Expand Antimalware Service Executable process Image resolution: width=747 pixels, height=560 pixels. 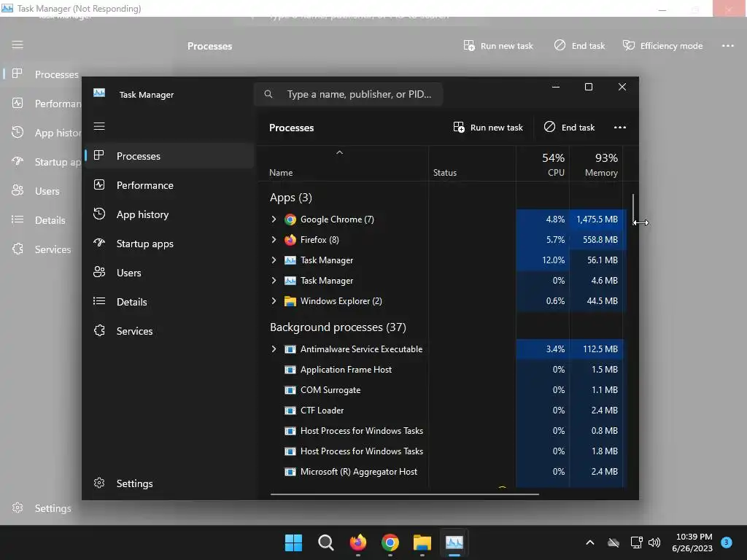(x=274, y=349)
